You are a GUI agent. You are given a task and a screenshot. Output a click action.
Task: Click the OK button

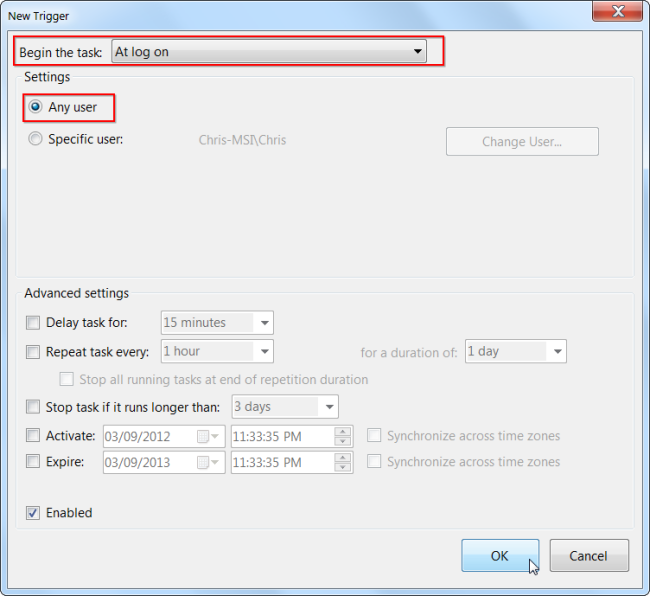point(500,555)
